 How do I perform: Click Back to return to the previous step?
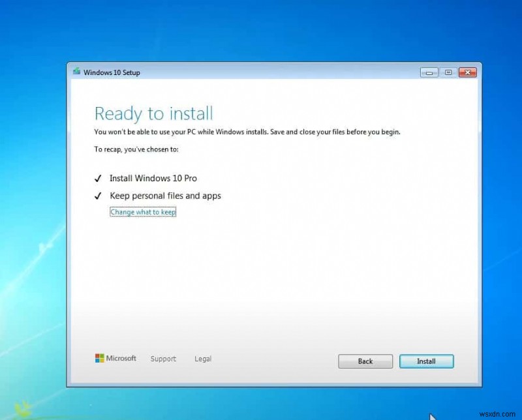click(365, 361)
